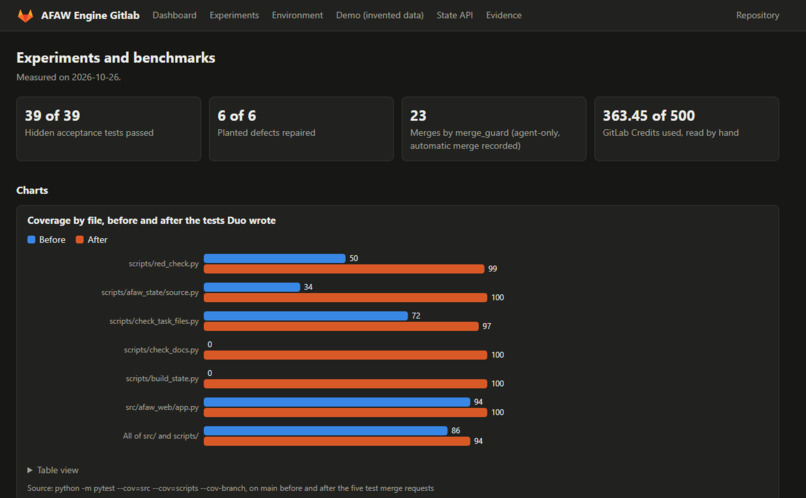
Task: Click the blue bar for scripts/check_task_files.py
Action: pyautogui.click(x=306, y=316)
